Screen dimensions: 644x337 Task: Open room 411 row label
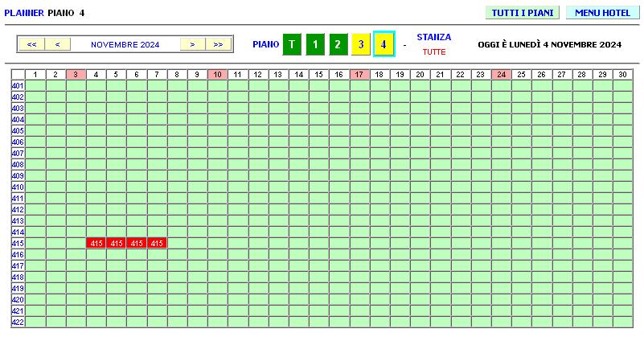(x=18, y=198)
